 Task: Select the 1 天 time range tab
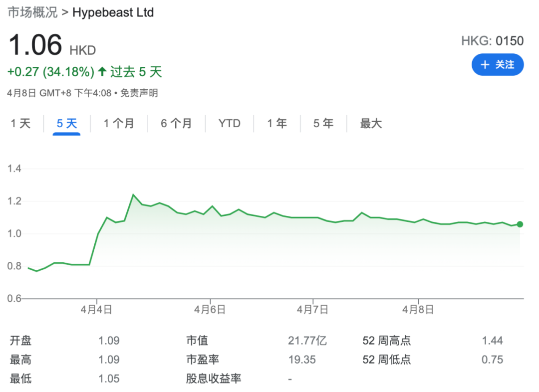[x=20, y=123]
